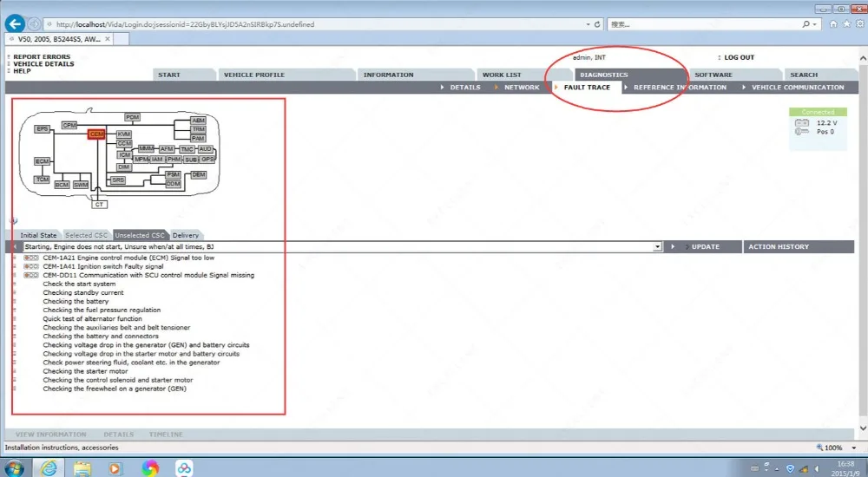Click the page scrollbar down arrow
Screen dimensions: 868x477
tap(863, 428)
